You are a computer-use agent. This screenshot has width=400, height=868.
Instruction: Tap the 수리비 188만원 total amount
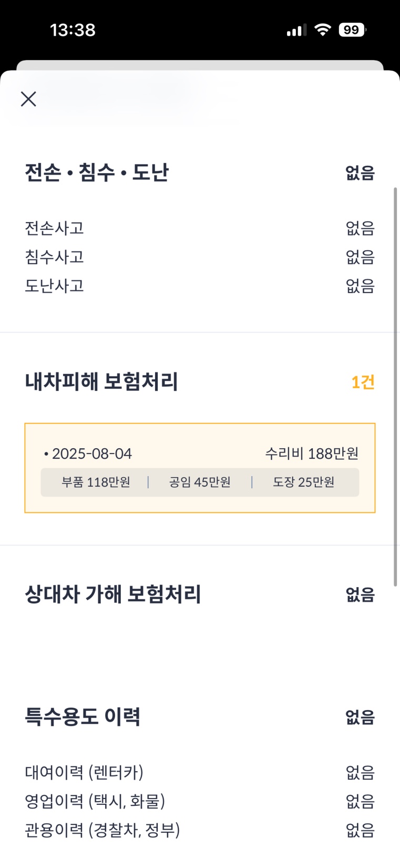(312, 453)
